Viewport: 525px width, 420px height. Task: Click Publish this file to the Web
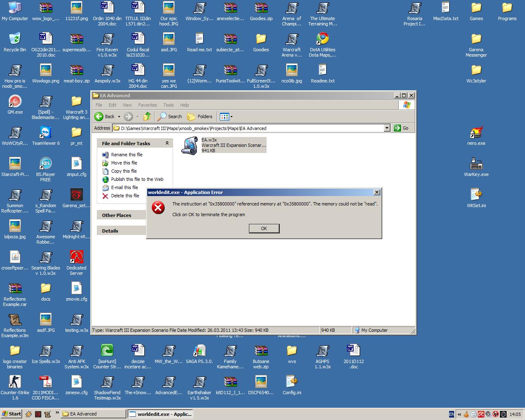[137, 179]
